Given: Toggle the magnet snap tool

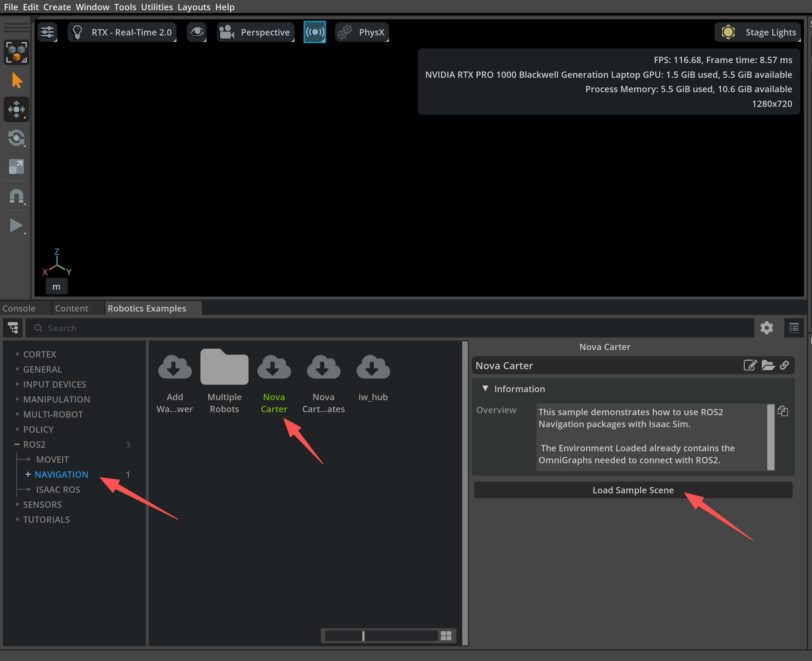Looking at the screenshot, I should coord(16,196).
